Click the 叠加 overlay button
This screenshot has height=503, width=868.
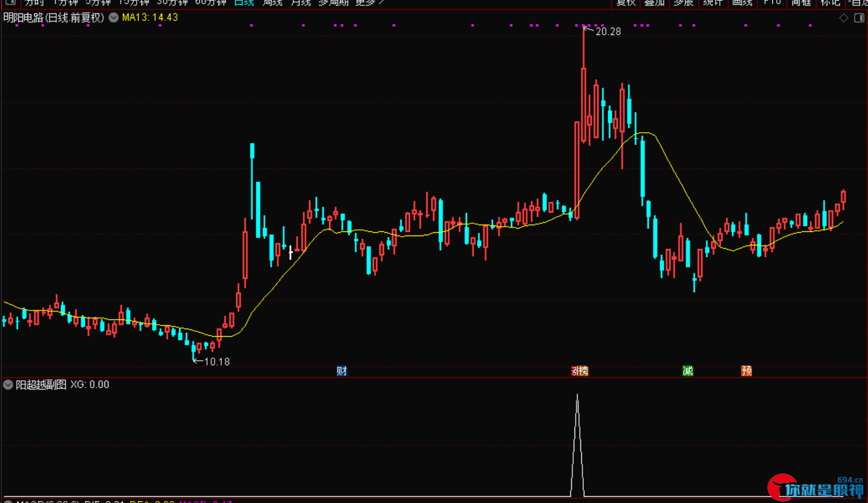pyautogui.click(x=654, y=3)
